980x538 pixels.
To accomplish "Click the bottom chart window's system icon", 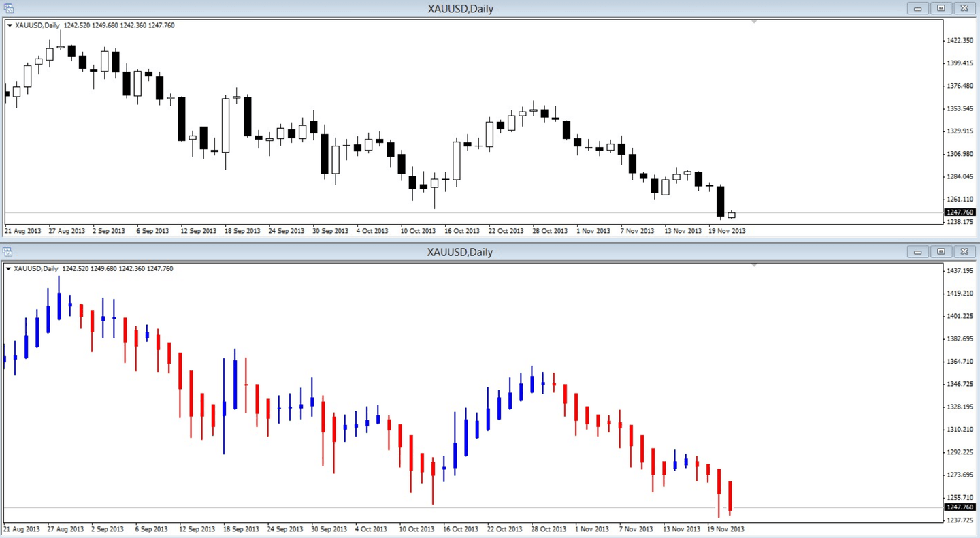I will coord(8,252).
